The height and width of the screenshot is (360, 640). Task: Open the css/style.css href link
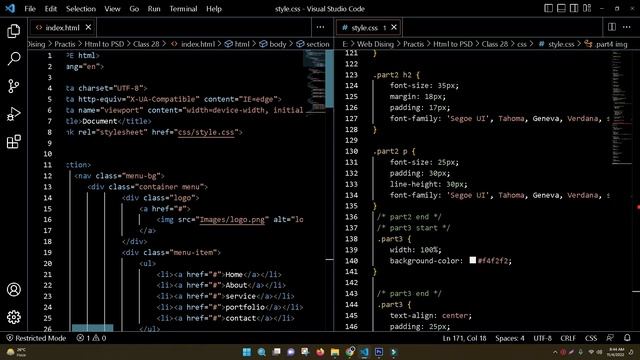(206, 132)
